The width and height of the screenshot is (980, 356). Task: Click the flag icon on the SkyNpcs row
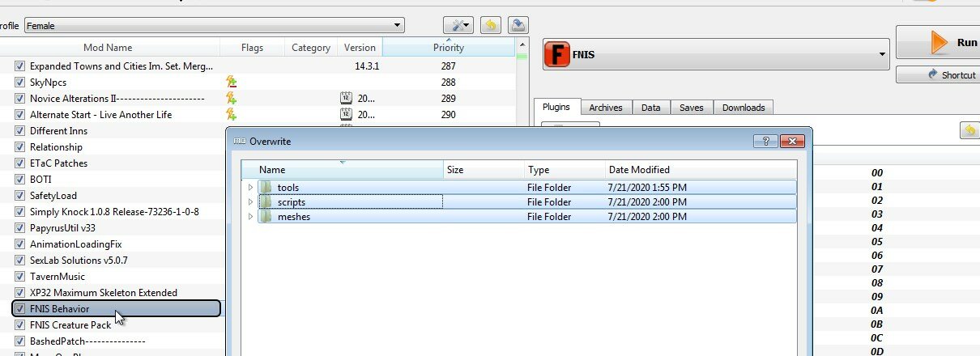pos(231,82)
